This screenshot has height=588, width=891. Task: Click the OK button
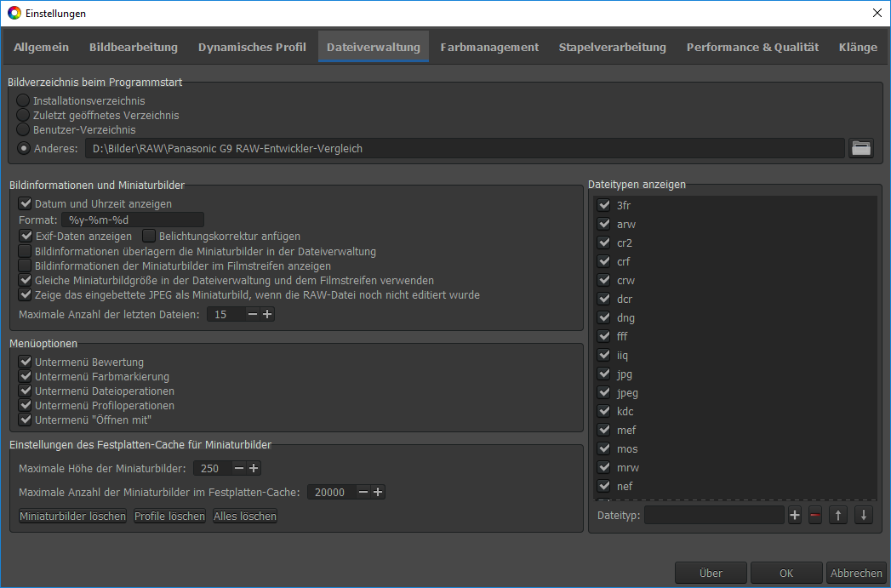pos(786,573)
